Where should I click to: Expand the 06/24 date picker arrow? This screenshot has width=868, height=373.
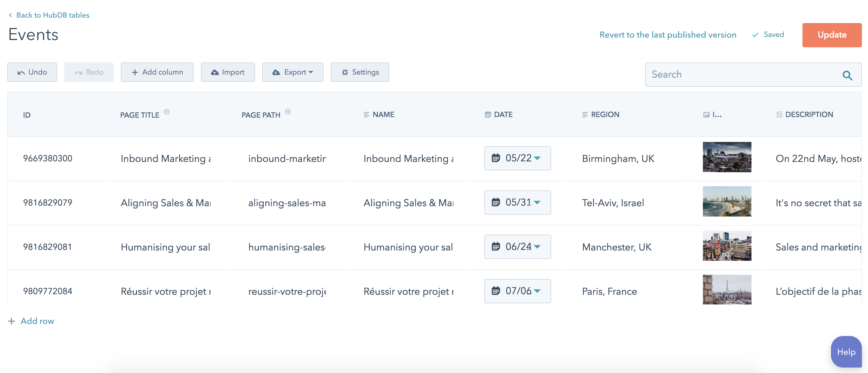(537, 247)
